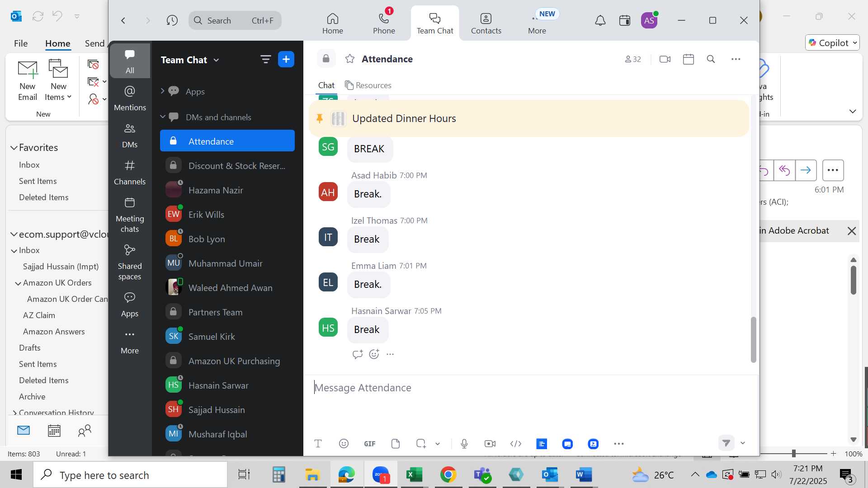Expand screenshot options dropdown arrow
The width and height of the screenshot is (868, 488).
click(438, 444)
